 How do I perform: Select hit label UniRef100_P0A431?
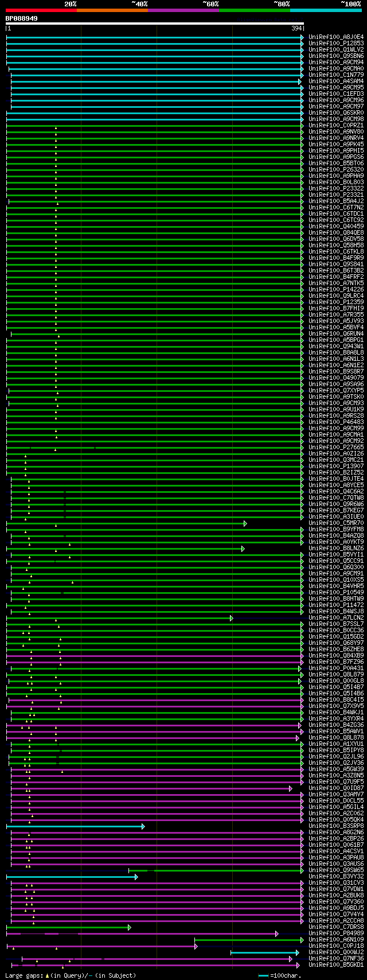[x=336, y=668]
